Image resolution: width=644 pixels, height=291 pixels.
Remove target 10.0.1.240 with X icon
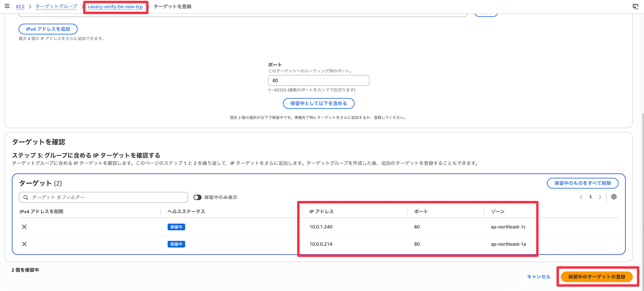(x=24, y=227)
